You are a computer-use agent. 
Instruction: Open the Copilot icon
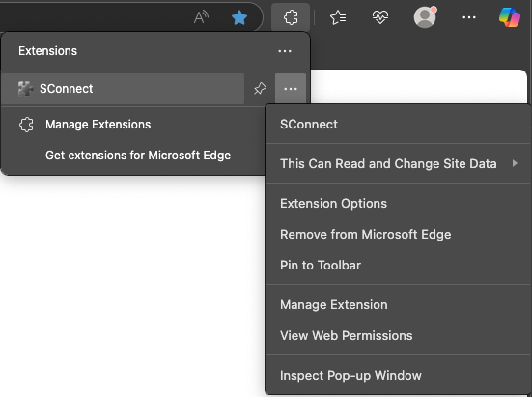510,17
